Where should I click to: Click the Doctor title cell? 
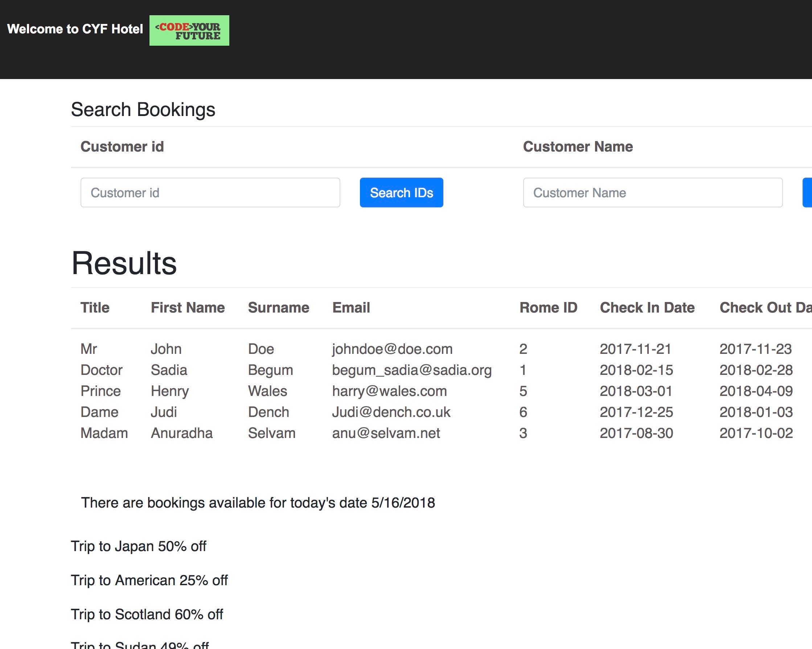(x=101, y=370)
